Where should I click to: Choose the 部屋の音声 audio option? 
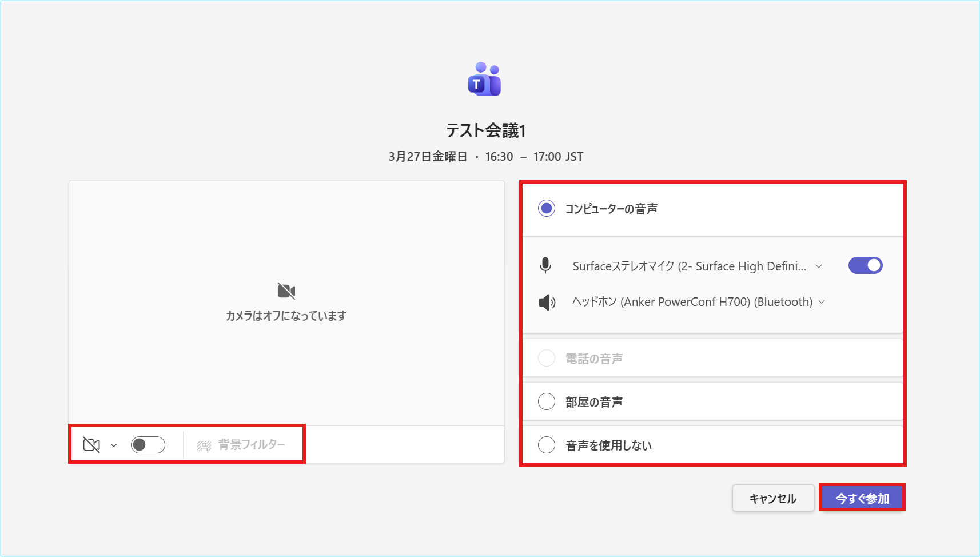[547, 402]
